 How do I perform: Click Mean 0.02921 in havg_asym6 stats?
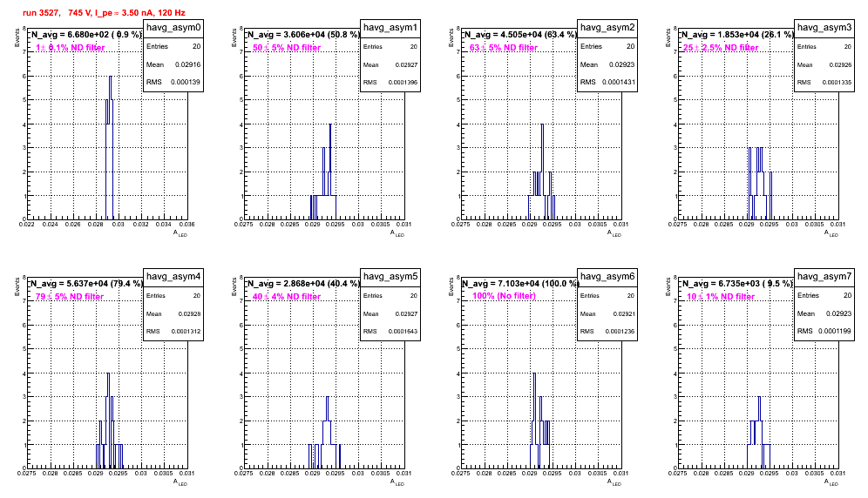(x=607, y=313)
